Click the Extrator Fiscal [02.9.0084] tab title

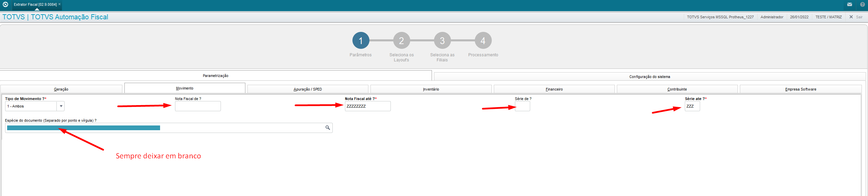pos(35,4)
